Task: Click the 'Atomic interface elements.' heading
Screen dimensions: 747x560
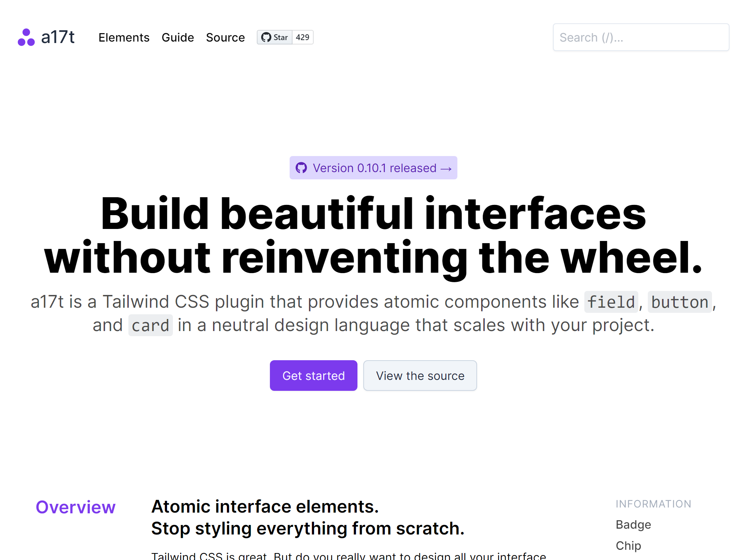Action: (x=265, y=506)
